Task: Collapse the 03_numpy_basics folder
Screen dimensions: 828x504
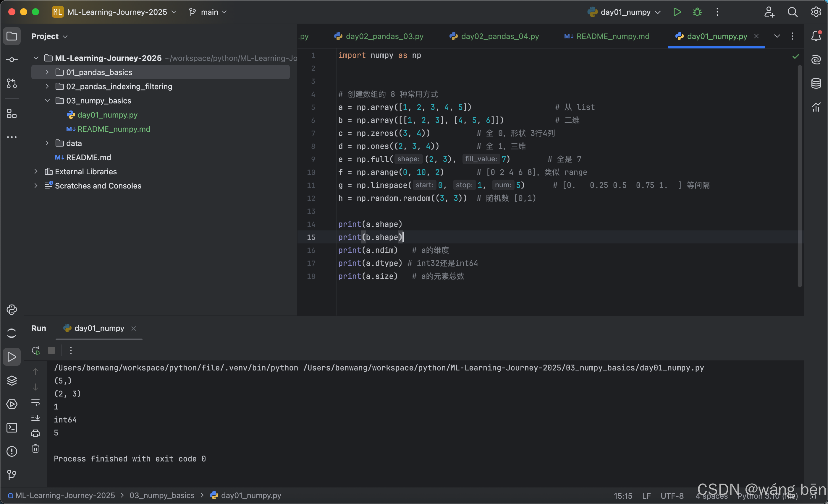Action: (x=47, y=101)
